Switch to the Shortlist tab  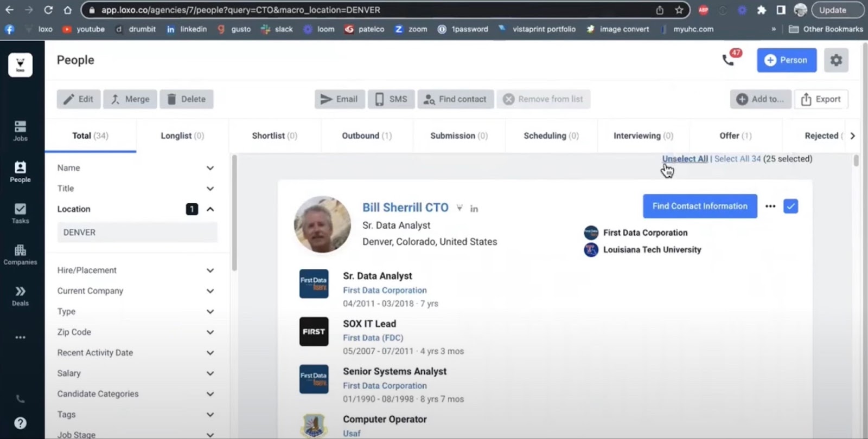click(x=275, y=135)
